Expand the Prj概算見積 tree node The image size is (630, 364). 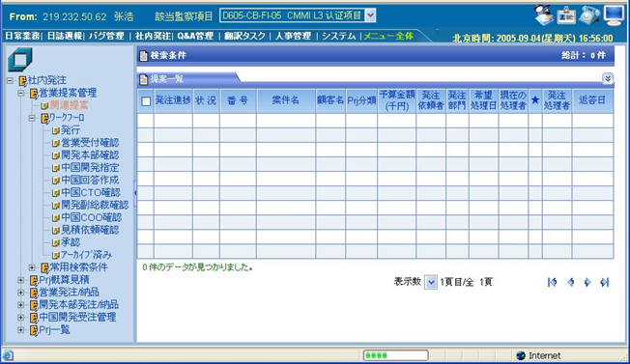(20, 280)
